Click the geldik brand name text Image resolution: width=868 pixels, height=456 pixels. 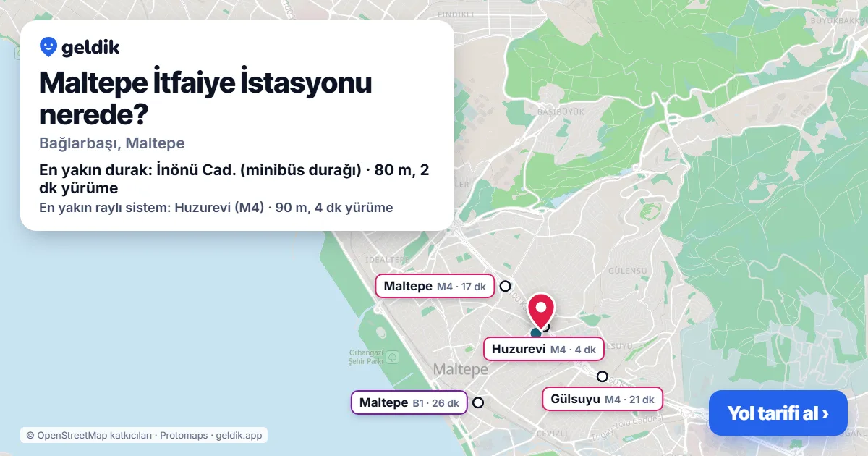click(x=90, y=48)
